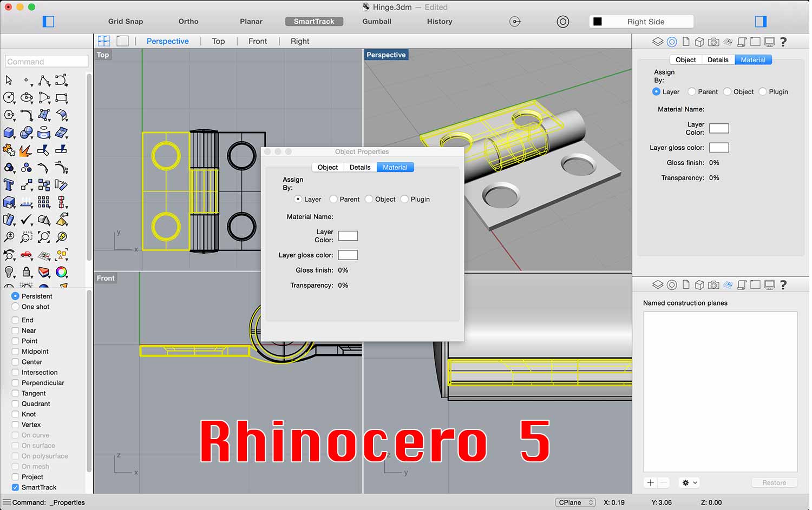
Task: Choose the rectangular Array grid tool
Action: coord(44,202)
